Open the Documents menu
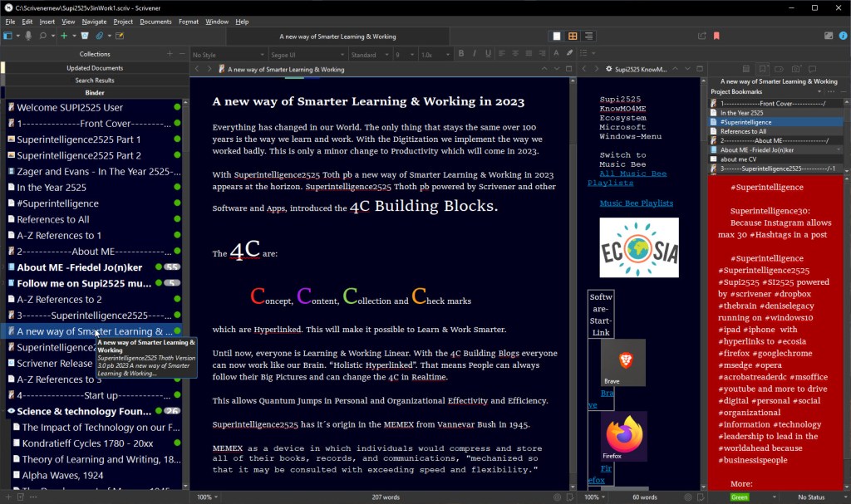Image resolution: width=851 pixels, height=504 pixels. point(155,22)
